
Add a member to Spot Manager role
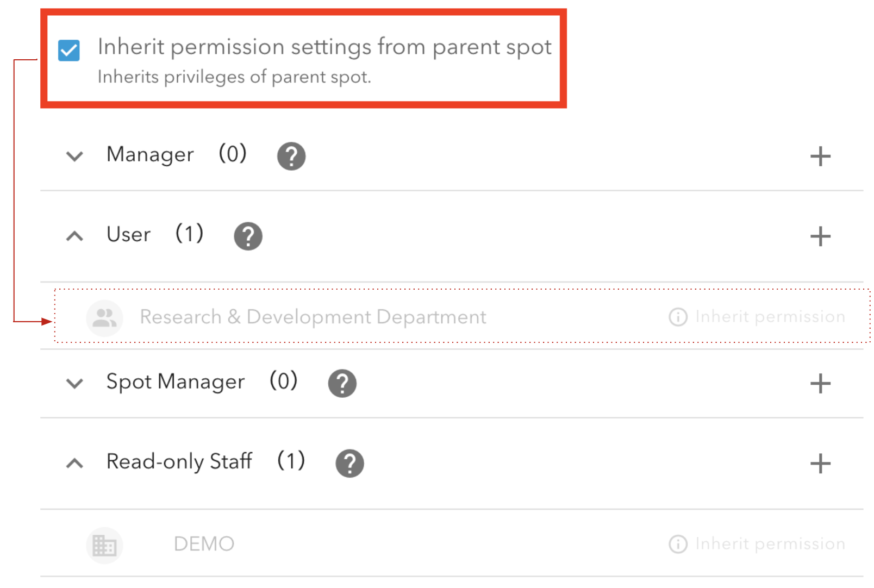(820, 384)
